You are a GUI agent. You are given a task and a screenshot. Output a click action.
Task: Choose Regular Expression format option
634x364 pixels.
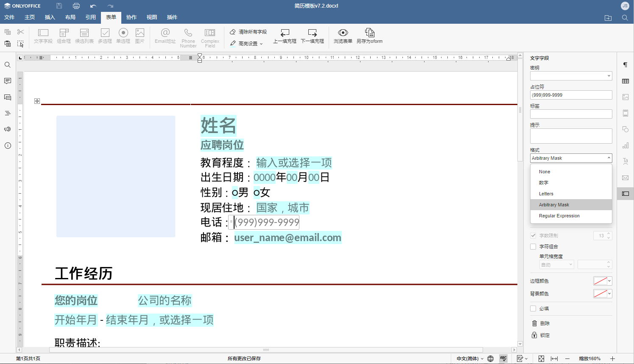coord(571,216)
